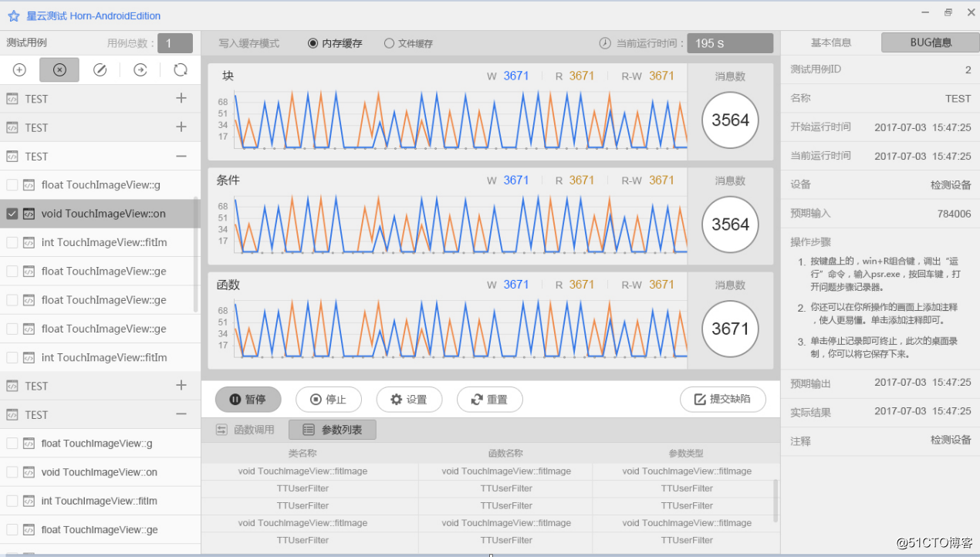Expand the first TEST group with plus
Image resolution: width=980 pixels, height=557 pixels.
point(181,98)
